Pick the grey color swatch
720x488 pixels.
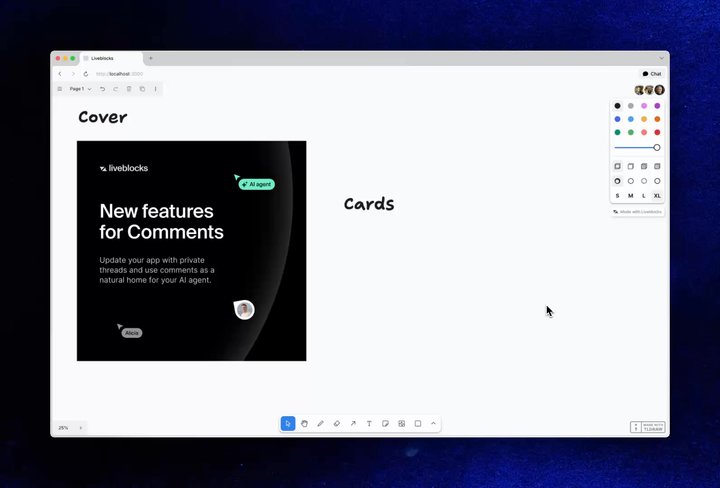(x=631, y=106)
